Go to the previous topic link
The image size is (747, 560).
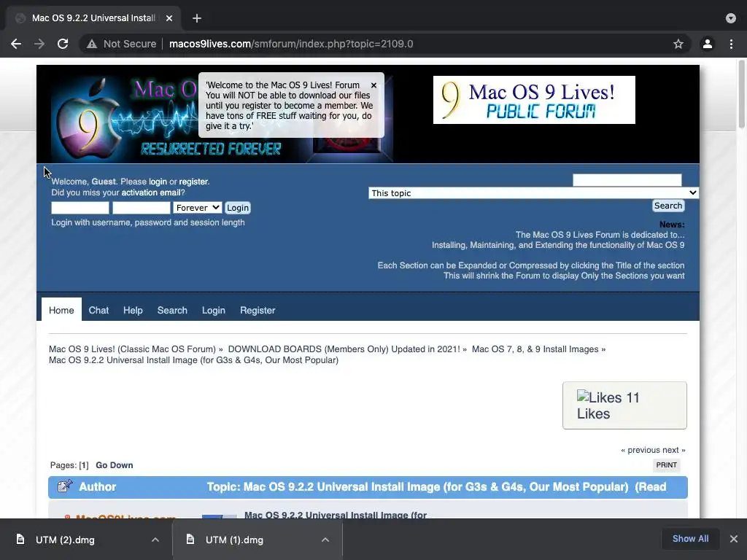coord(640,450)
